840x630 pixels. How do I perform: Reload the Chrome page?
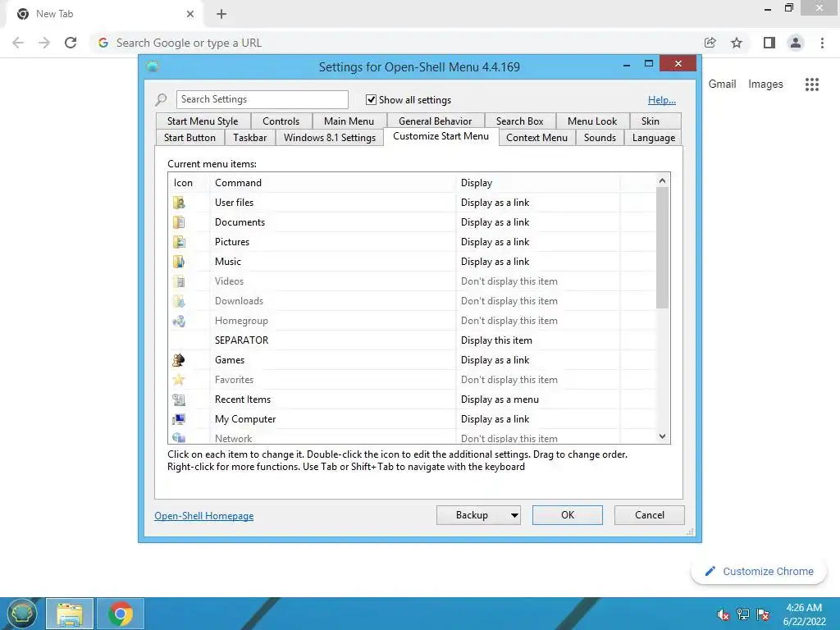point(71,43)
